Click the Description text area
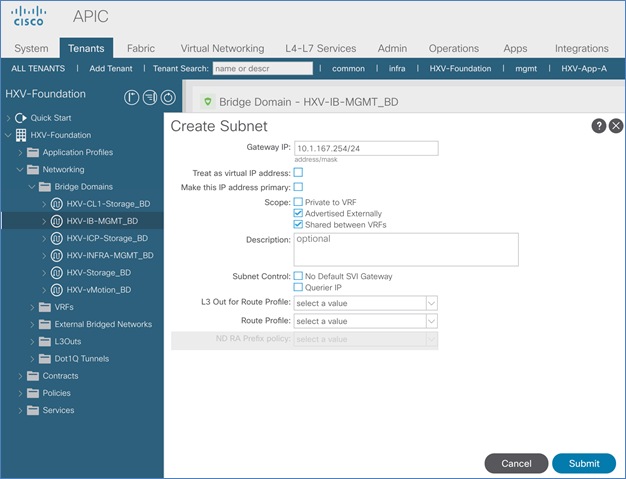The height and width of the screenshot is (479, 626). pos(406,250)
